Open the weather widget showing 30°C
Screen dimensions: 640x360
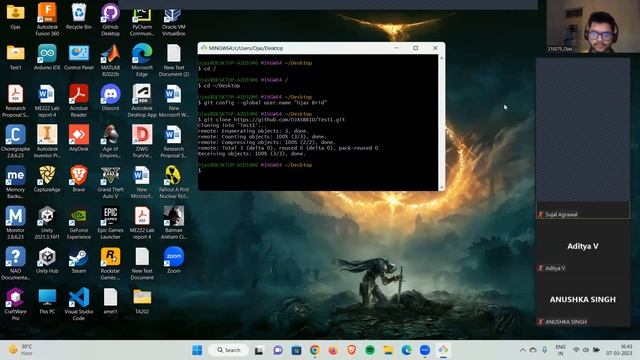click(20, 350)
